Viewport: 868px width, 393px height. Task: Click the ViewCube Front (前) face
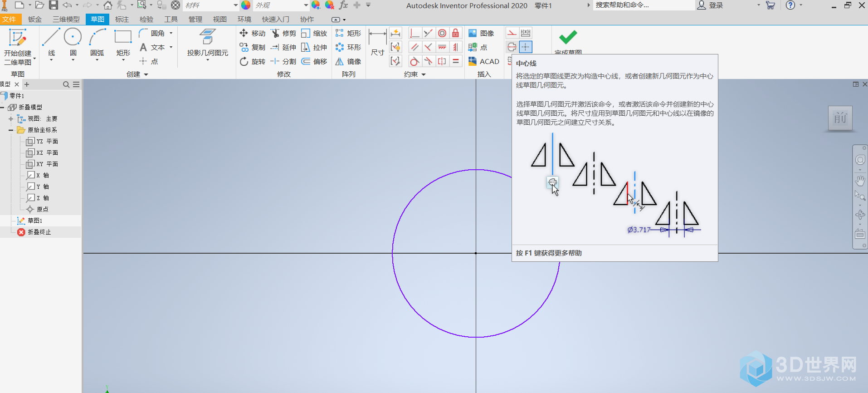(840, 118)
